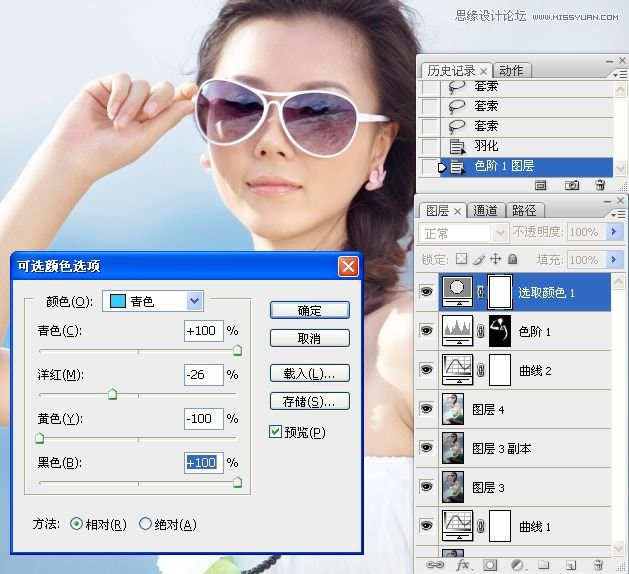
Task: Create new snapshot in History panel
Action: [x=572, y=185]
